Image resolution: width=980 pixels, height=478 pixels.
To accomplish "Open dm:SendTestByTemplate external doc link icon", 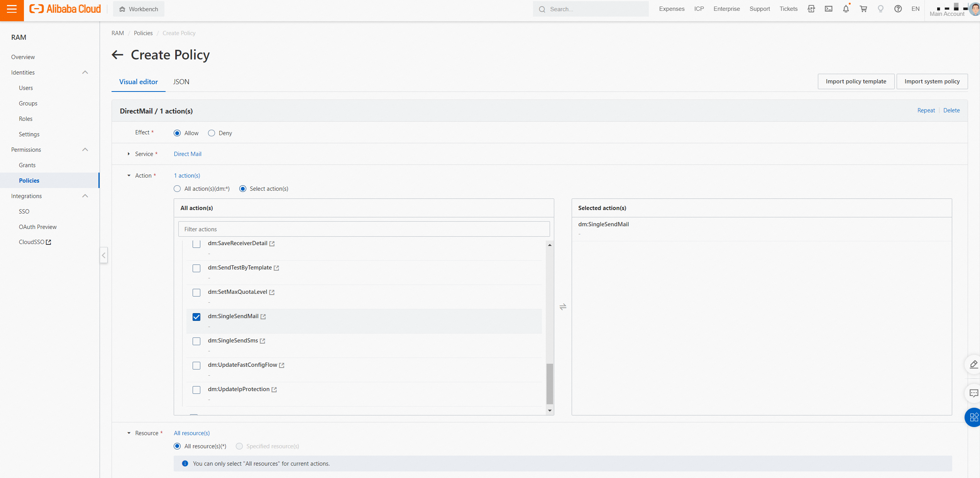I will point(276,268).
